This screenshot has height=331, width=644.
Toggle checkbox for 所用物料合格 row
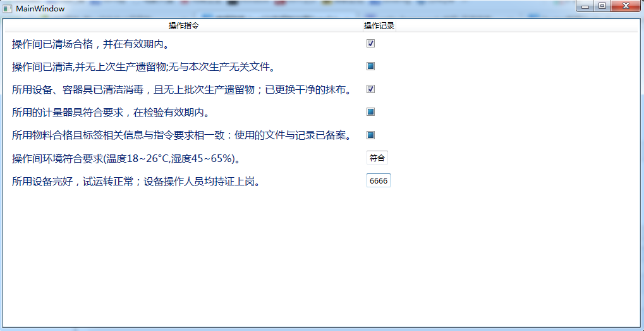pos(370,135)
